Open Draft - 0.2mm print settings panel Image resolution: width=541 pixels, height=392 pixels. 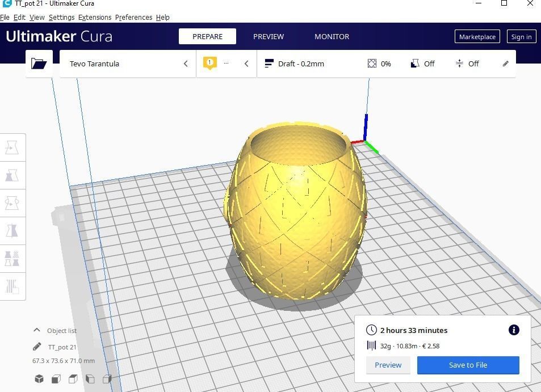pyautogui.click(x=387, y=64)
